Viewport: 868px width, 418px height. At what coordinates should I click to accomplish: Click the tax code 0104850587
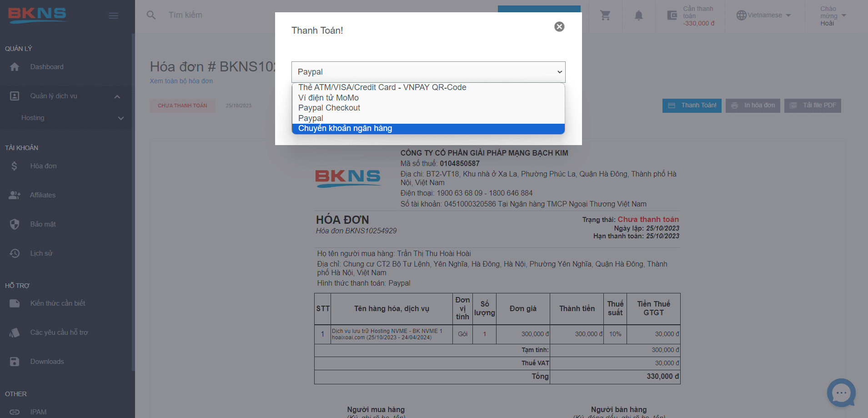460,164
